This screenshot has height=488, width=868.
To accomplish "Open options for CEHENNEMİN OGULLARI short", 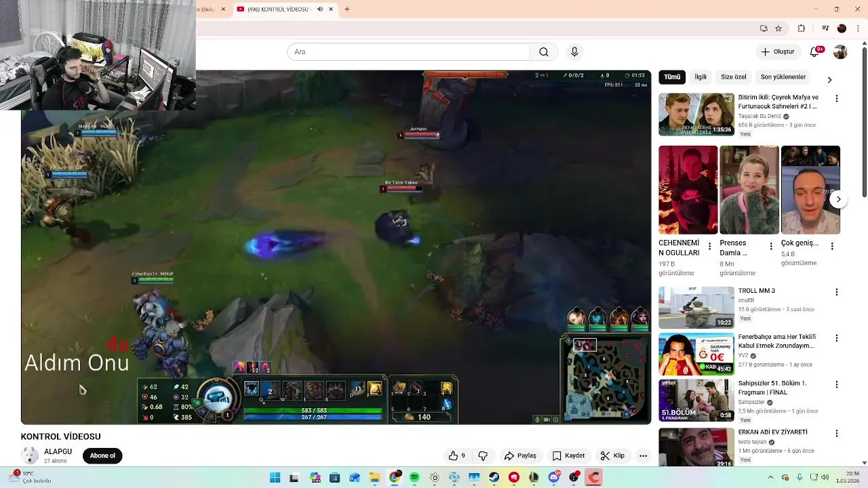I will [710, 246].
